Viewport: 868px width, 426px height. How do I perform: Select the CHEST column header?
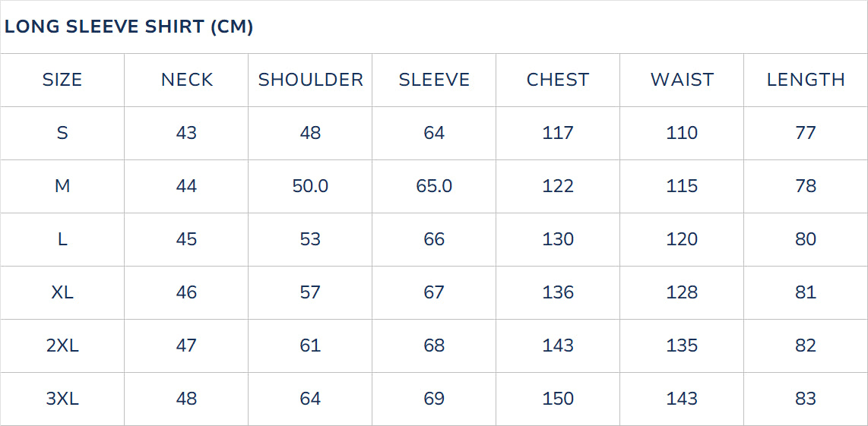click(558, 80)
